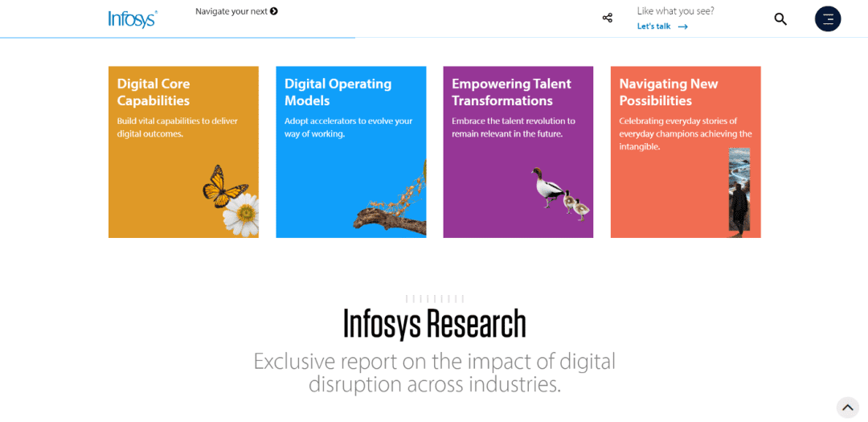868x422 pixels.
Task: Open Navigating New Possibilities heading
Action: 668,92
